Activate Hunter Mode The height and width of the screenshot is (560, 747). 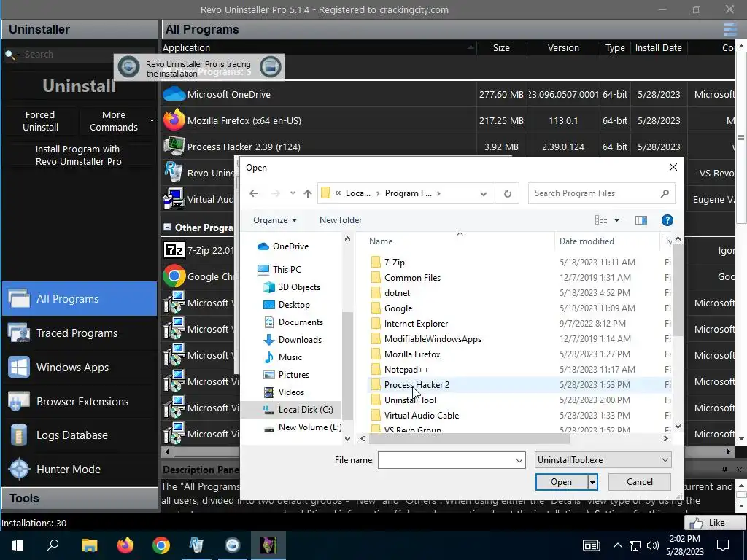click(x=79, y=469)
